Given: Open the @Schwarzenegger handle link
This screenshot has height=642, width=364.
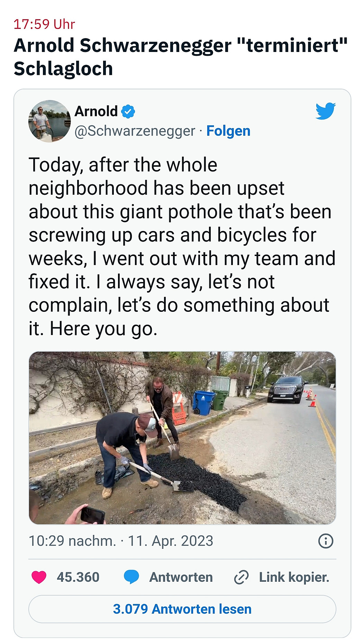Looking at the screenshot, I should 135,131.
